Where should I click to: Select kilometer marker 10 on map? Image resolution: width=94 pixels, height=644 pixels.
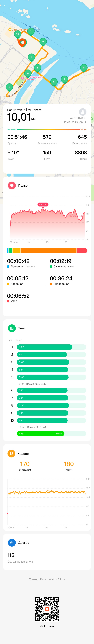point(17,35)
